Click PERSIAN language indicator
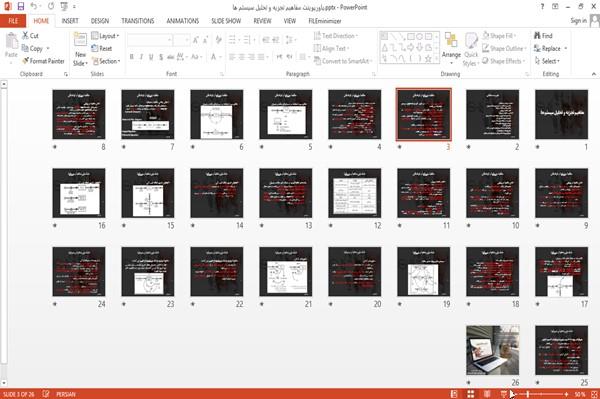 pos(66,394)
